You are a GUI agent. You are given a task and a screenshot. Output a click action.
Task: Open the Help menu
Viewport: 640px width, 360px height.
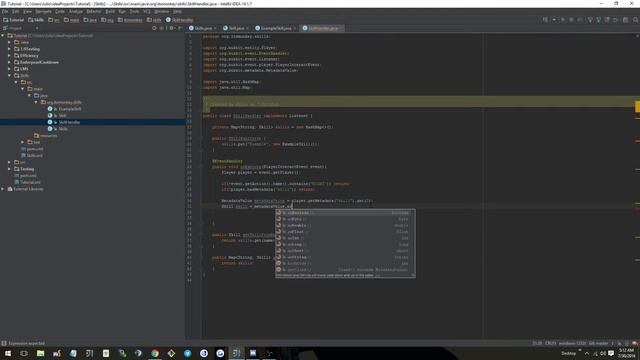[177, 11]
